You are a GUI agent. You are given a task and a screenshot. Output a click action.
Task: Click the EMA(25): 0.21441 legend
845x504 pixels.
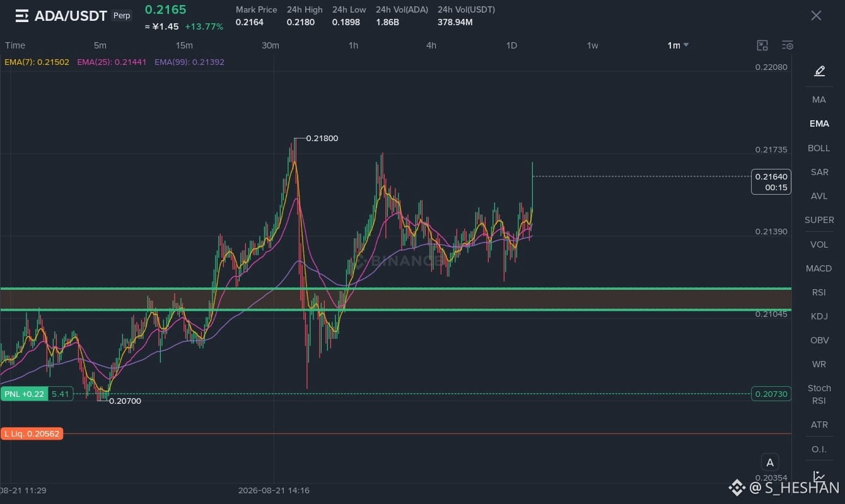pos(112,62)
